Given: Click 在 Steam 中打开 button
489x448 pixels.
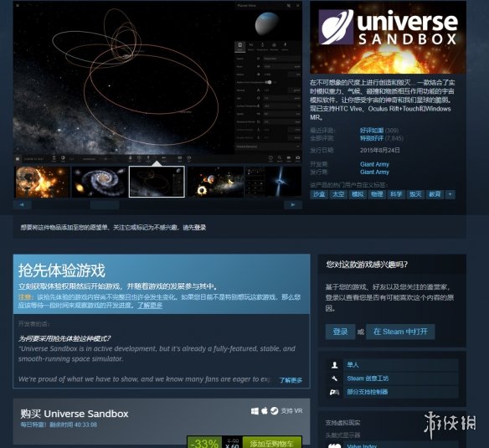Looking at the screenshot, I should [400, 332].
